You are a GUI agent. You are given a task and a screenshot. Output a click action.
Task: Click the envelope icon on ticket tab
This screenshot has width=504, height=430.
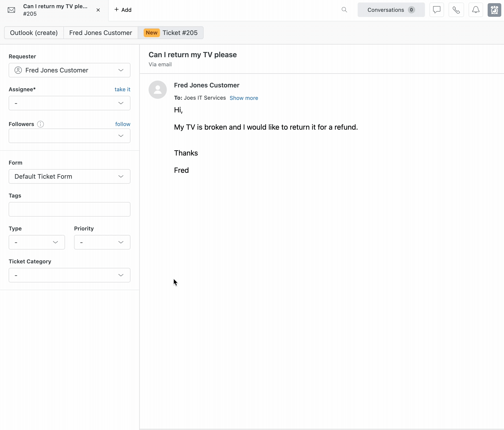click(x=11, y=10)
